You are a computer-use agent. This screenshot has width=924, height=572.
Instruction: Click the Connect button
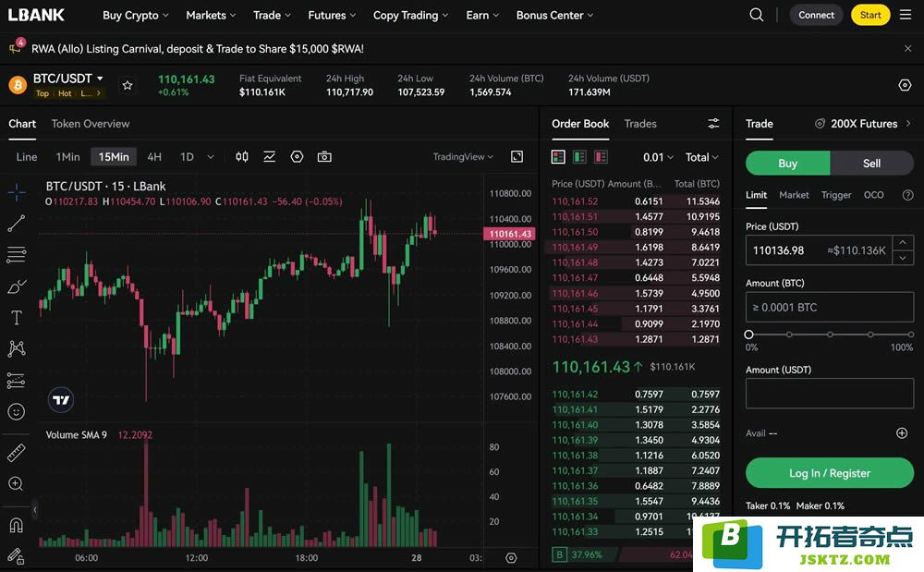coord(816,16)
